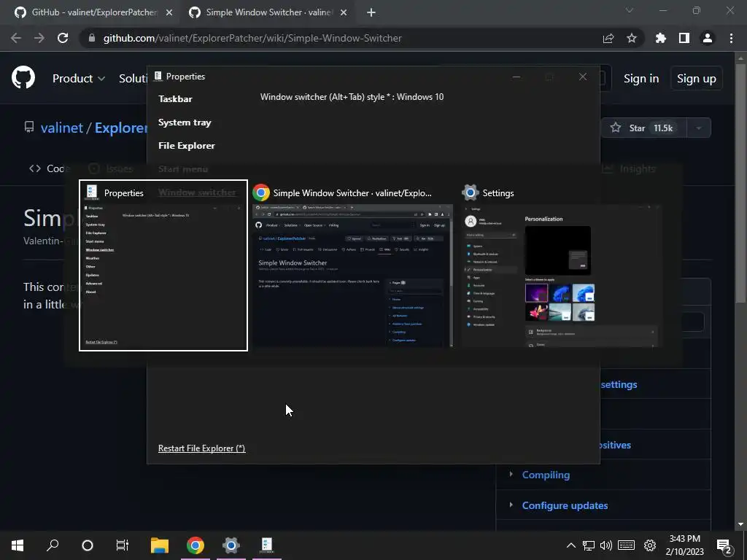
Task: Go back in Chrome browser
Action: coord(16,38)
